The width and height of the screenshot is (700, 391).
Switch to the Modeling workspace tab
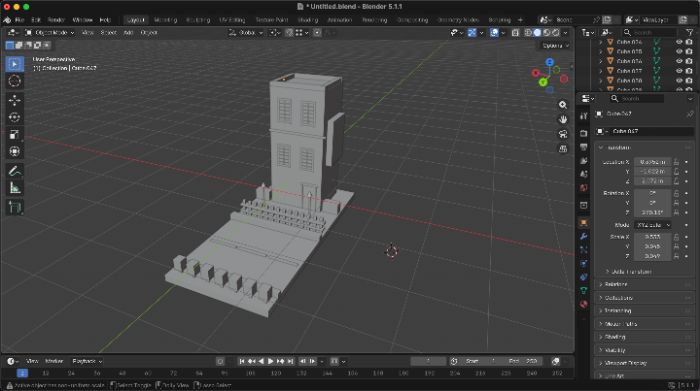[165, 20]
